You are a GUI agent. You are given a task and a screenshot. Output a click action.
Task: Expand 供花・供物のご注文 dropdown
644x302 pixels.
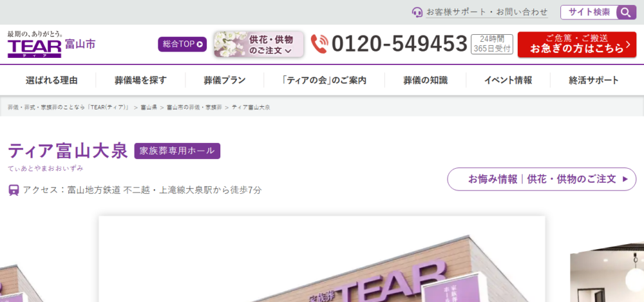tap(259, 44)
